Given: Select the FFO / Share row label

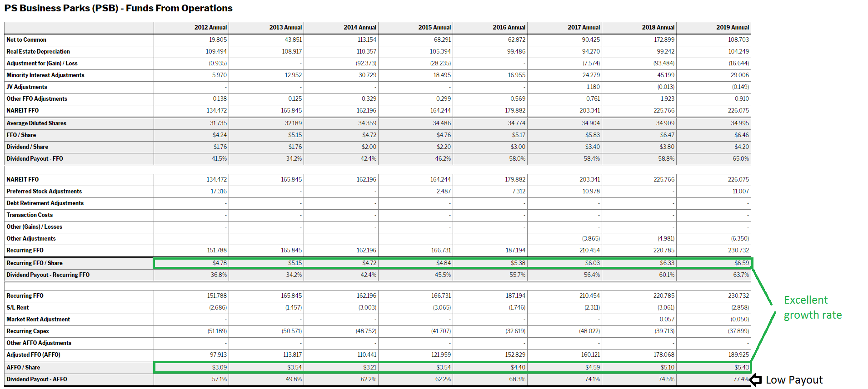Looking at the screenshot, I should (21, 135).
